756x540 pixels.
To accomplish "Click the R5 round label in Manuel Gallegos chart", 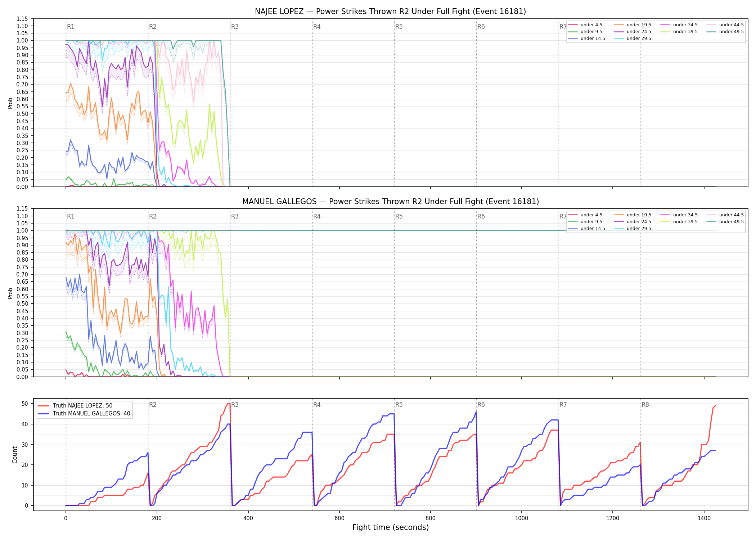I will point(399,216).
